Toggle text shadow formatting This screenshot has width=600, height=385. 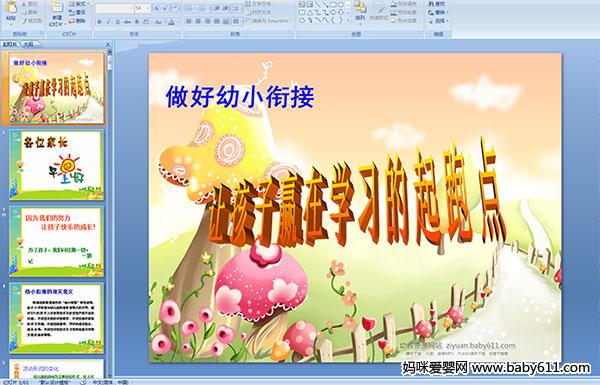[x=137, y=22]
